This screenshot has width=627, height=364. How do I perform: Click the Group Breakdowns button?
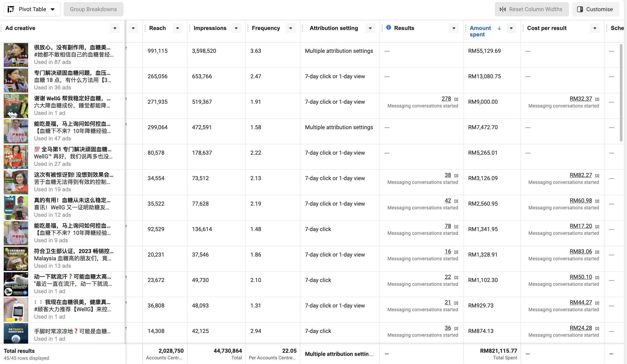click(x=93, y=9)
